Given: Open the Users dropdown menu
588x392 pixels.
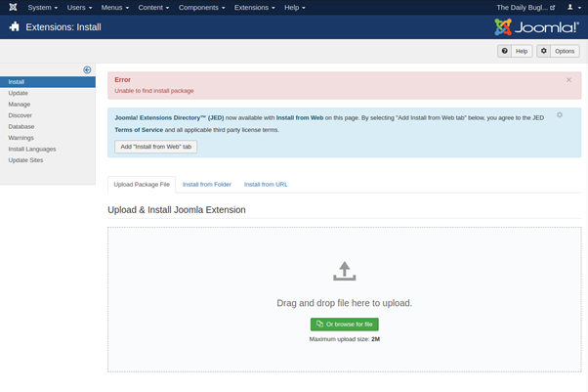Looking at the screenshot, I should tap(79, 8).
